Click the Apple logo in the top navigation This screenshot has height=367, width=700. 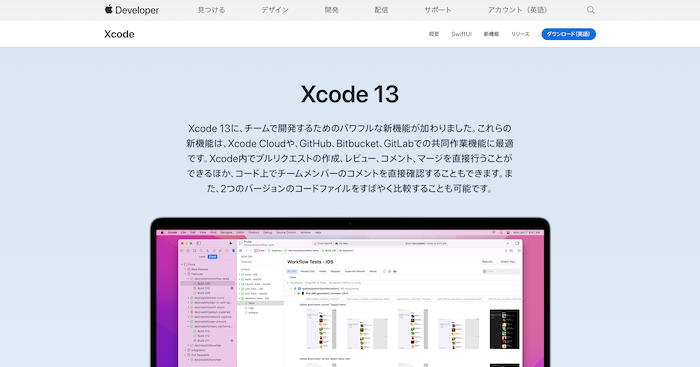[108, 9]
